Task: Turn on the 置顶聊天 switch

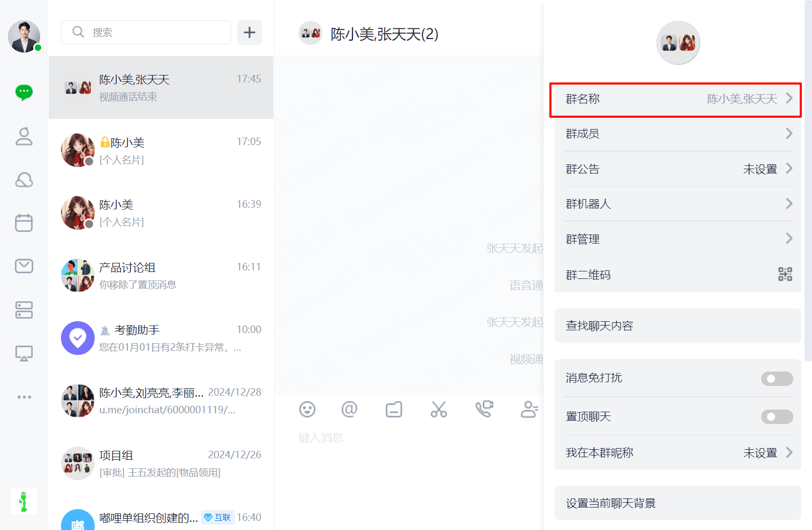Action: [777, 417]
